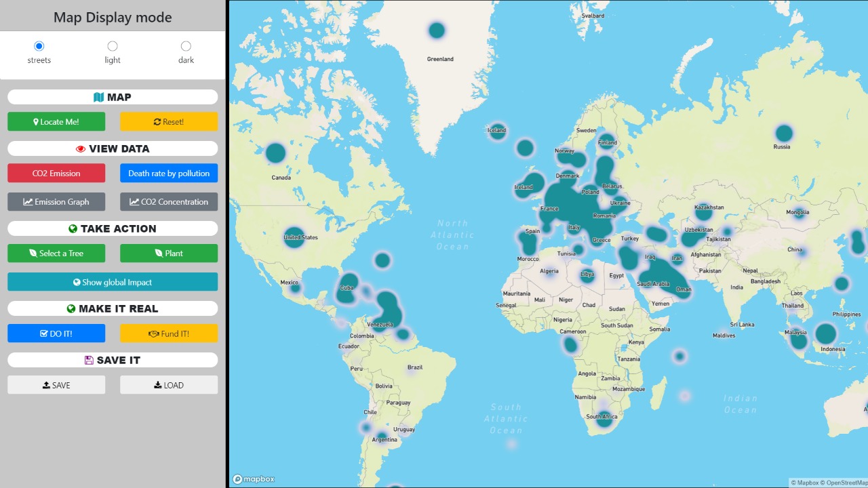Viewport: 868px width, 488px height.
Task: Click the emission bubble over South Africa
Action: [x=604, y=418]
